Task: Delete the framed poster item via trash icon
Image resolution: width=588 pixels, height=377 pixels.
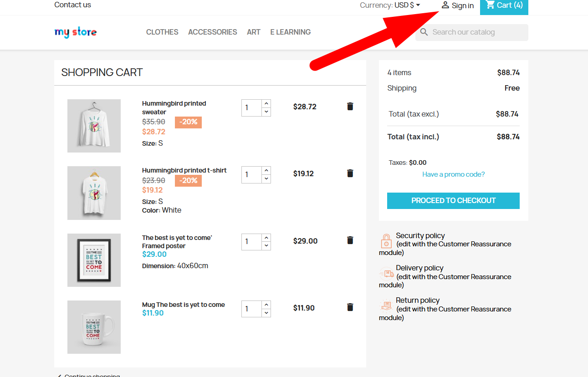Action: 350,240
